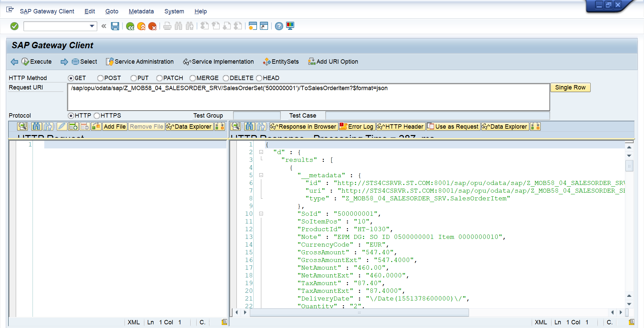Click the green Enter checkmark icon
Viewport: 644px width, 328px height.
coord(14,26)
